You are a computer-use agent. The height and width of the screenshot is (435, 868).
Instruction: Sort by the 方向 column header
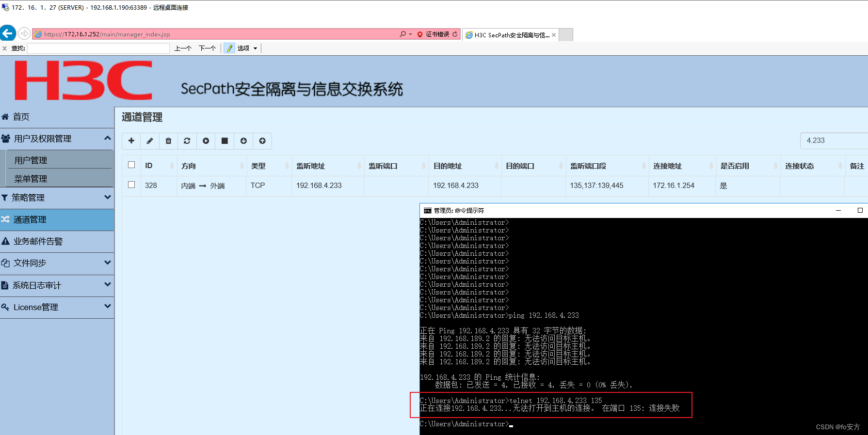[x=211, y=166]
